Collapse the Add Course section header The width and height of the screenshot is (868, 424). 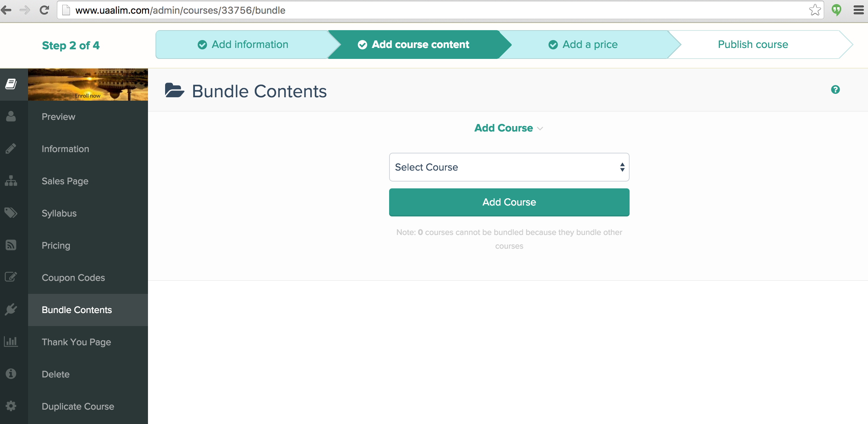(508, 128)
